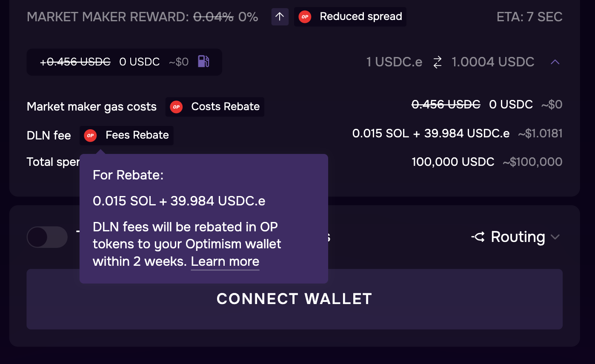
Task: Click the Fees Rebate label
Action: click(x=137, y=135)
